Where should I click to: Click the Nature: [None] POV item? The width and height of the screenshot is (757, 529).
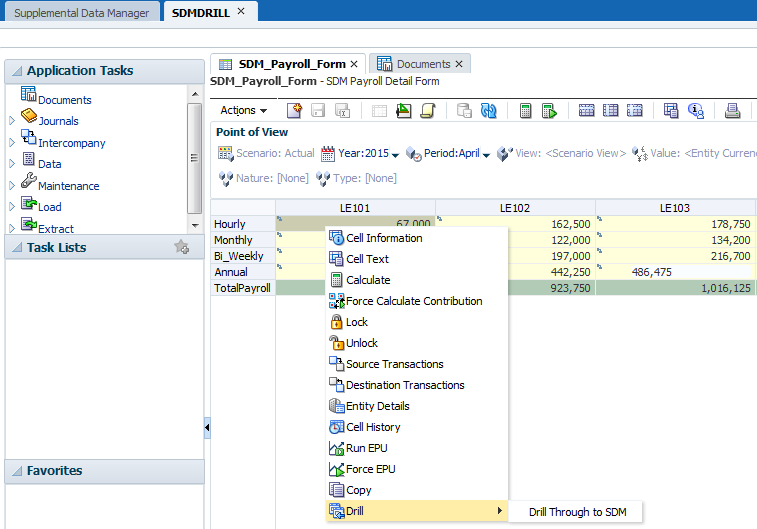pos(264,178)
